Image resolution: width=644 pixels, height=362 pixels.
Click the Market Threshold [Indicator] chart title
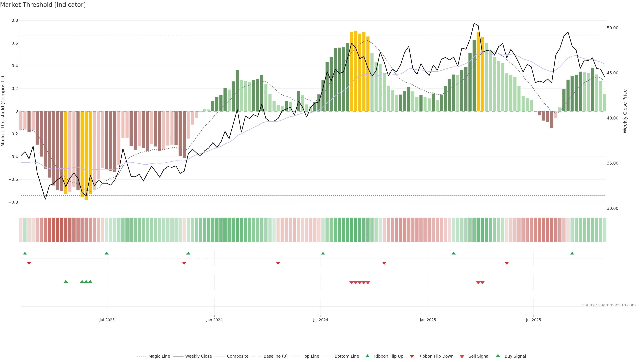(43, 5)
